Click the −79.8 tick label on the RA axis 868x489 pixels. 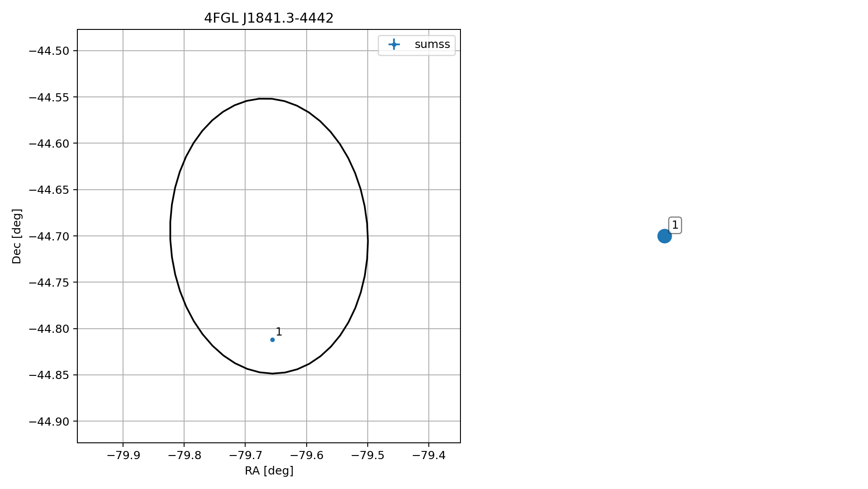(184, 455)
